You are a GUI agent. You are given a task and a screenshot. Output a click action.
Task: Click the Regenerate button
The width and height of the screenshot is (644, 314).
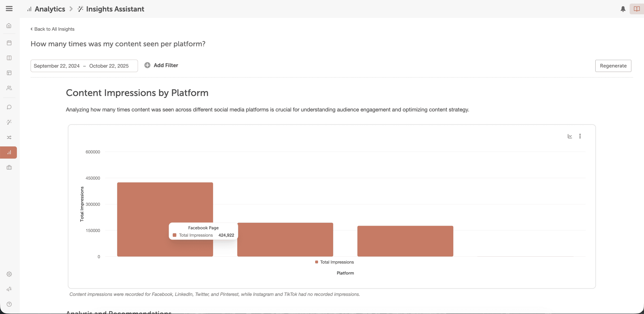point(613,66)
